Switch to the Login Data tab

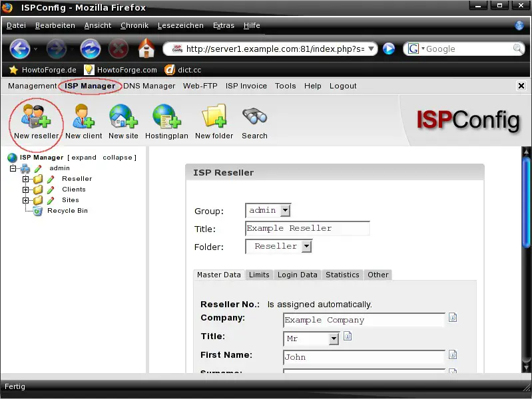[x=297, y=275]
